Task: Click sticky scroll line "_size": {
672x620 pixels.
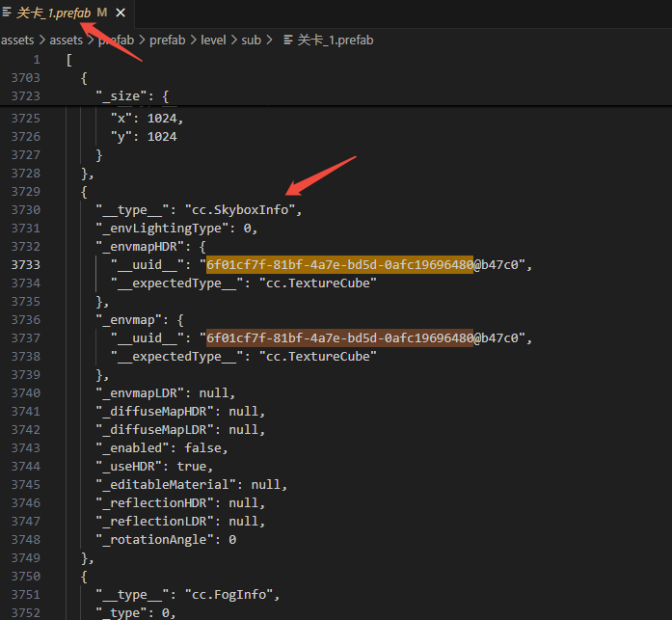Action: point(132,96)
